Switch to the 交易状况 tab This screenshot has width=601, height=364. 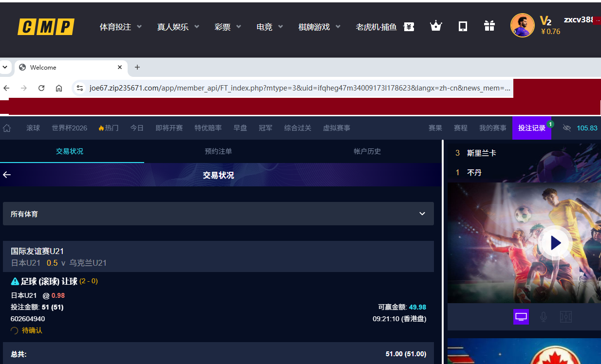click(x=70, y=151)
